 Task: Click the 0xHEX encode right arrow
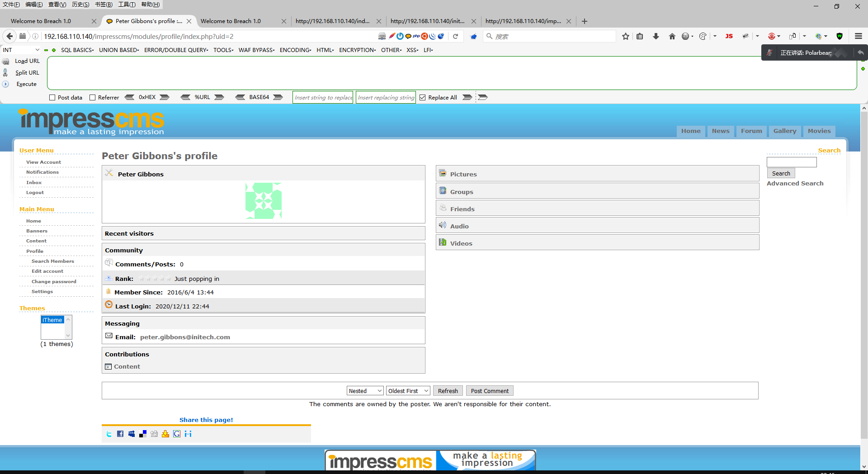tap(165, 97)
